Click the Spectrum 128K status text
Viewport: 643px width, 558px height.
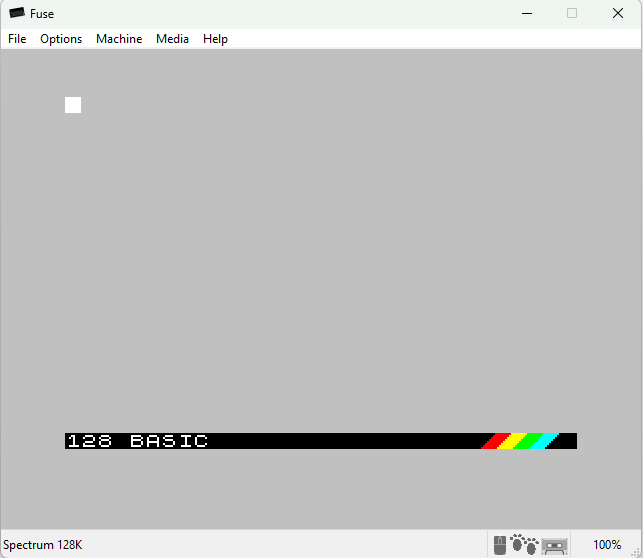tap(43, 545)
